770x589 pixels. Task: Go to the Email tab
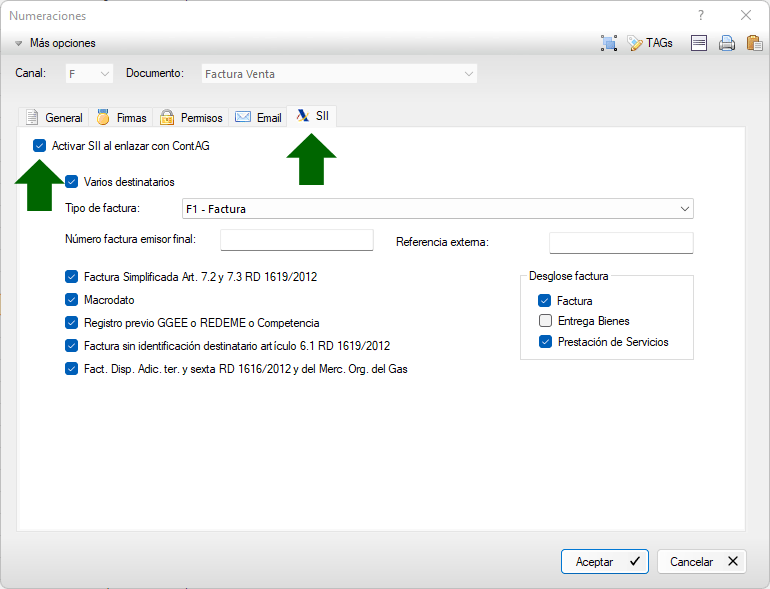(x=258, y=117)
